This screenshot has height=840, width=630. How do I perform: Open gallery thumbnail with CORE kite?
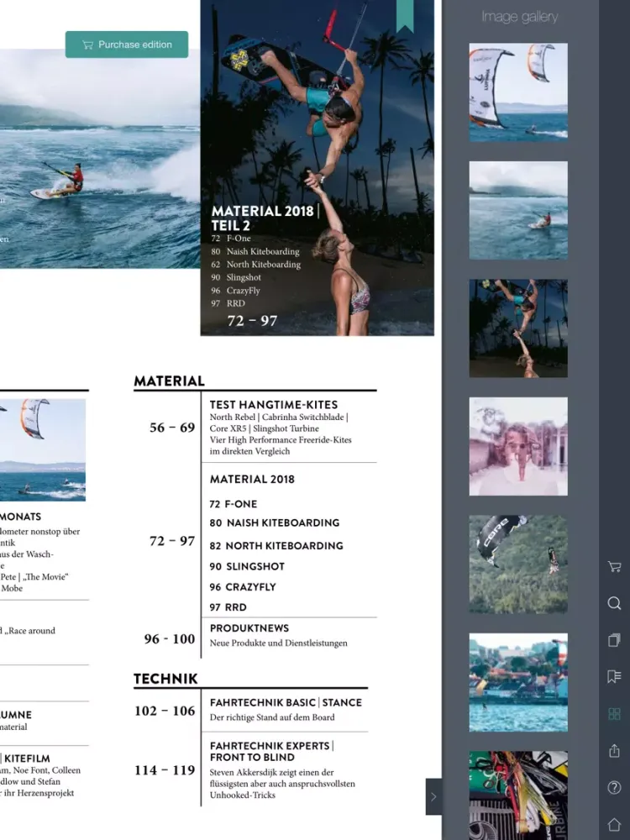coord(518,564)
